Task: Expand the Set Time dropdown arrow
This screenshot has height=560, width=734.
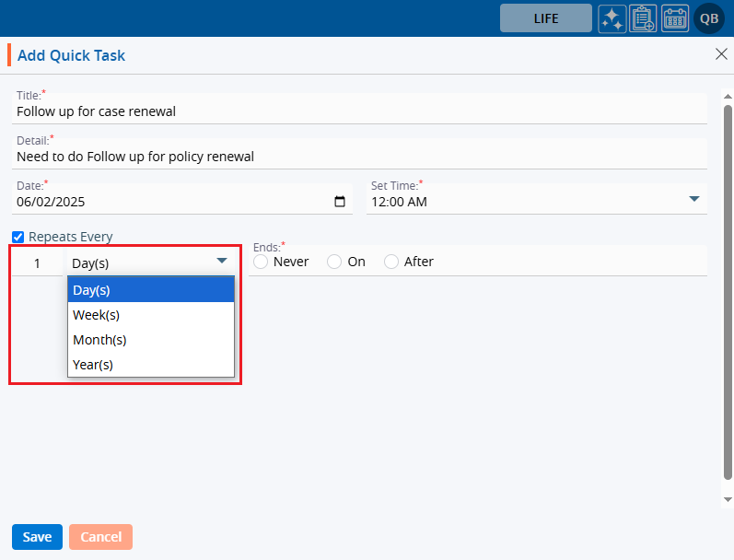Action: click(693, 199)
